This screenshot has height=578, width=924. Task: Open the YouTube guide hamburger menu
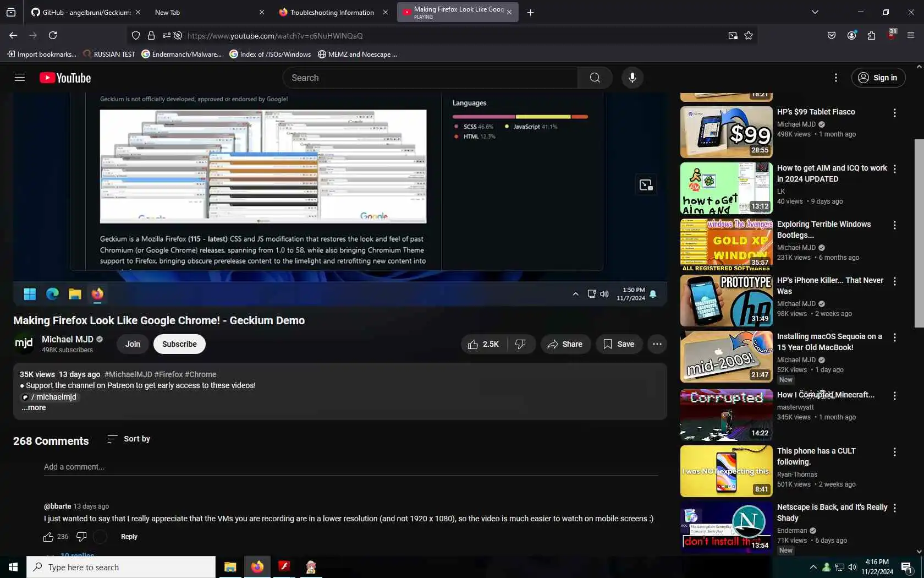(20, 78)
